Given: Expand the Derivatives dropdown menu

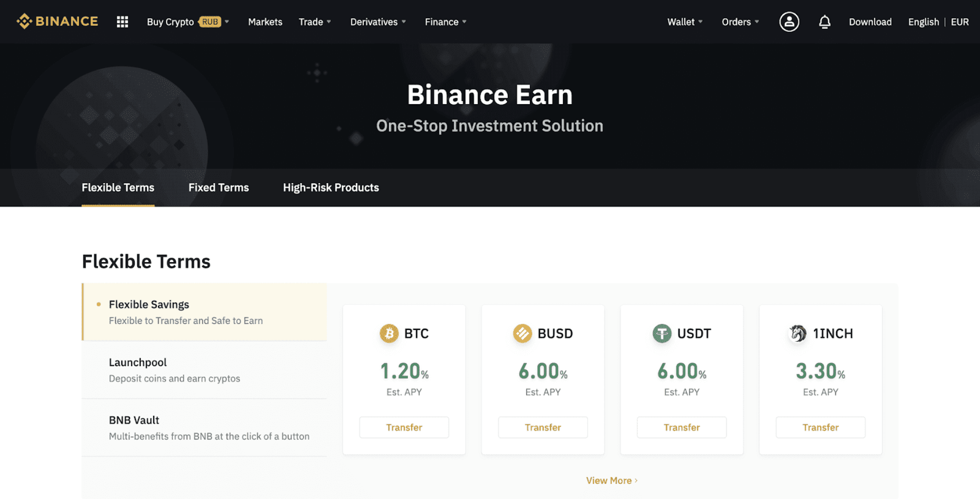Looking at the screenshot, I should point(378,21).
